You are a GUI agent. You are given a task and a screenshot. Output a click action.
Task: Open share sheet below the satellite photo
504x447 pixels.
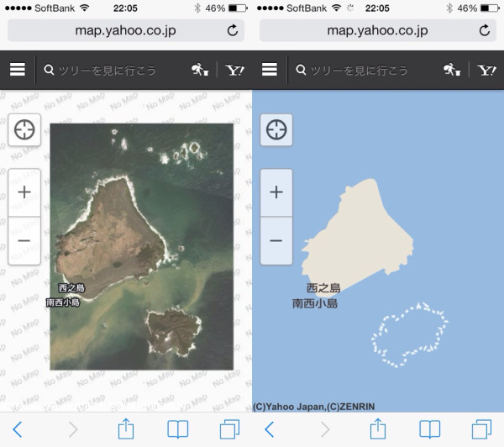[125, 429]
